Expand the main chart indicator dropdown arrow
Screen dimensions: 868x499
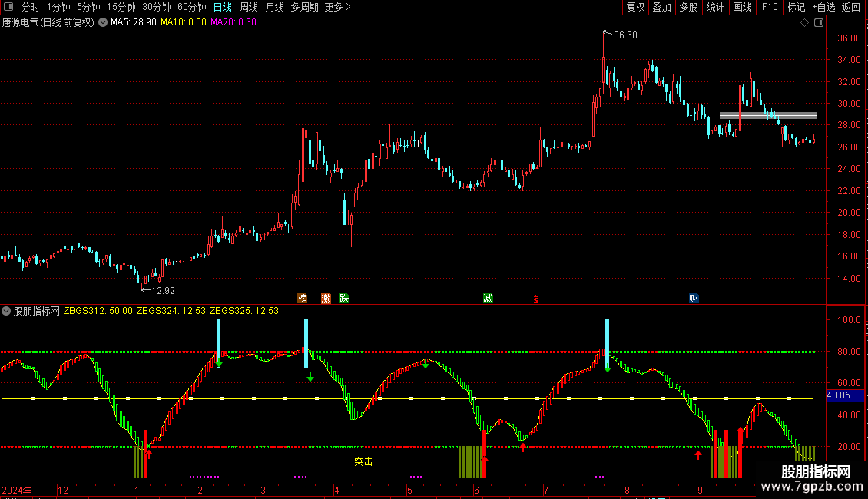[x=103, y=22]
